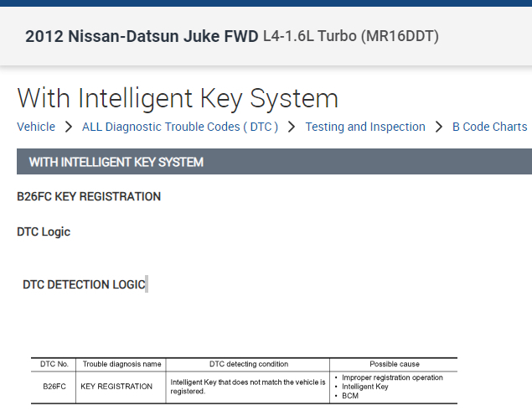Select the B26FC cell in the table
Screen dimensions: 532x416
click(54, 387)
